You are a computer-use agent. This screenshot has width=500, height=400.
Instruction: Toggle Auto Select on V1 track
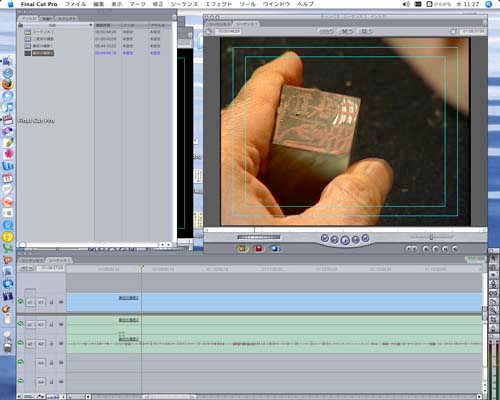[61, 302]
